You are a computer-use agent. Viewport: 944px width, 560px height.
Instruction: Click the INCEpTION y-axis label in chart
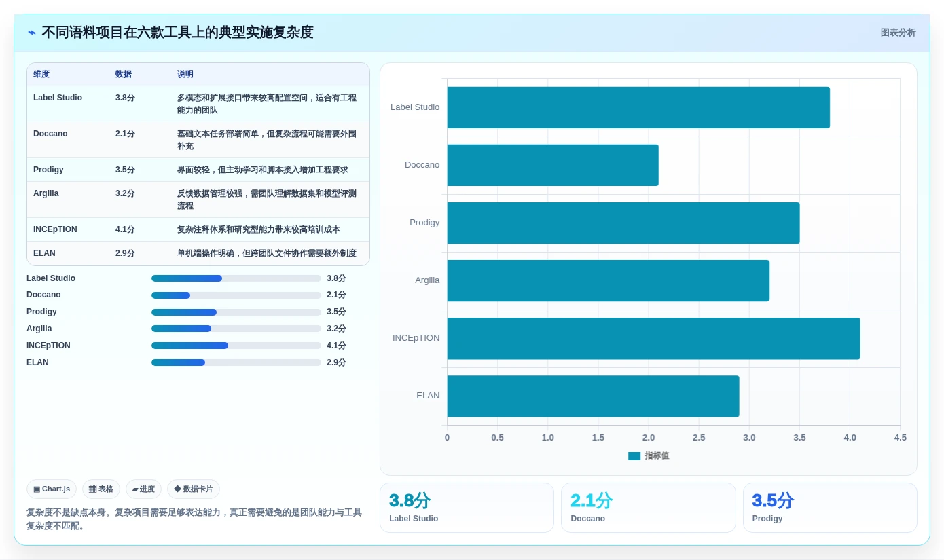point(416,338)
